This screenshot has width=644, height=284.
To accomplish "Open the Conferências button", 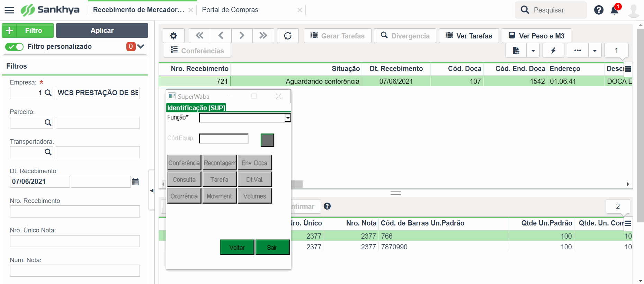I will coord(197,51).
